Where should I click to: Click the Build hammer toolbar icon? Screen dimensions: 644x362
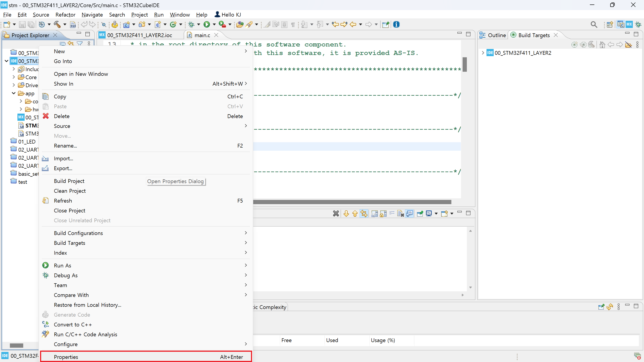point(57,24)
